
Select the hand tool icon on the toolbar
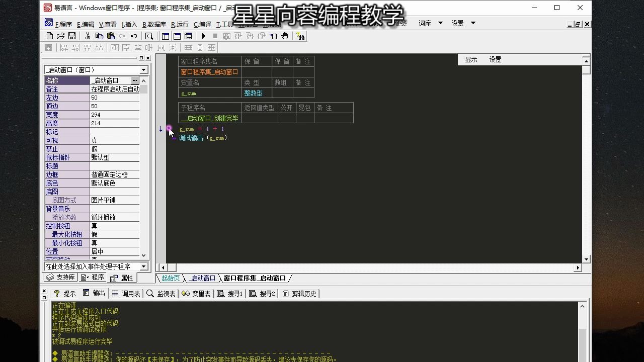(284, 36)
